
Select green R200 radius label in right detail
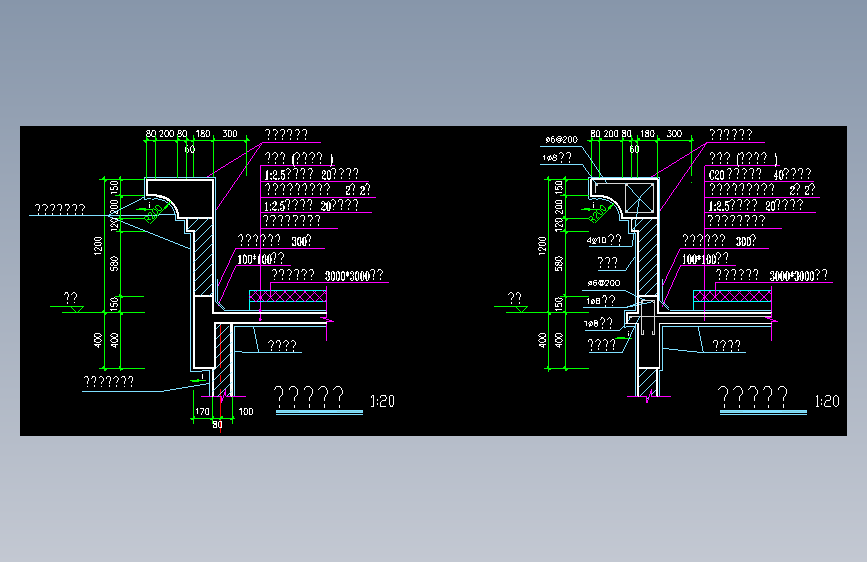click(598, 213)
